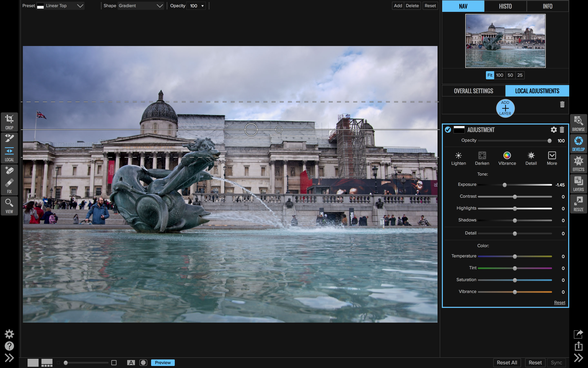Image resolution: width=588 pixels, height=368 pixels.
Task: Set navigator zoom to 100
Action: (x=500, y=75)
